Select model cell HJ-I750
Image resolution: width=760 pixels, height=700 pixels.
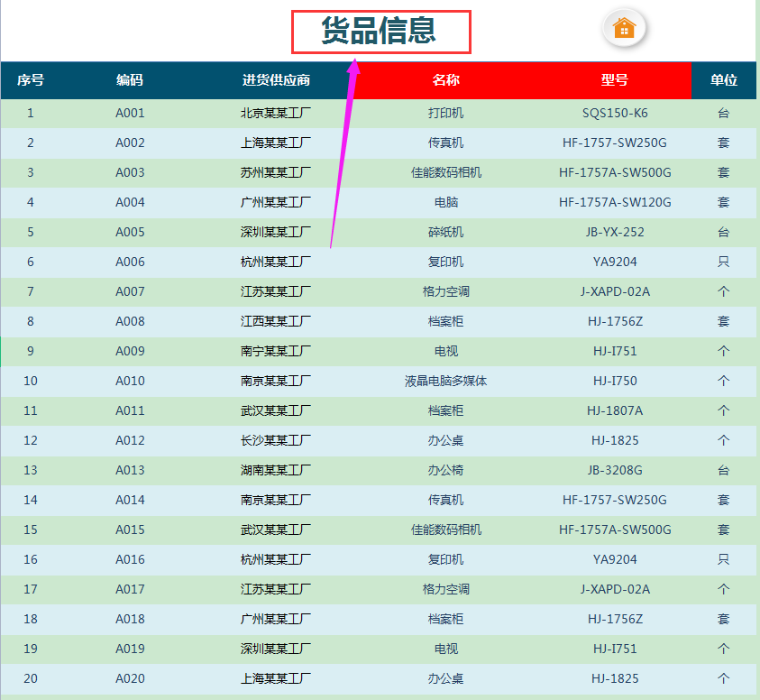click(x=615, y=381)
